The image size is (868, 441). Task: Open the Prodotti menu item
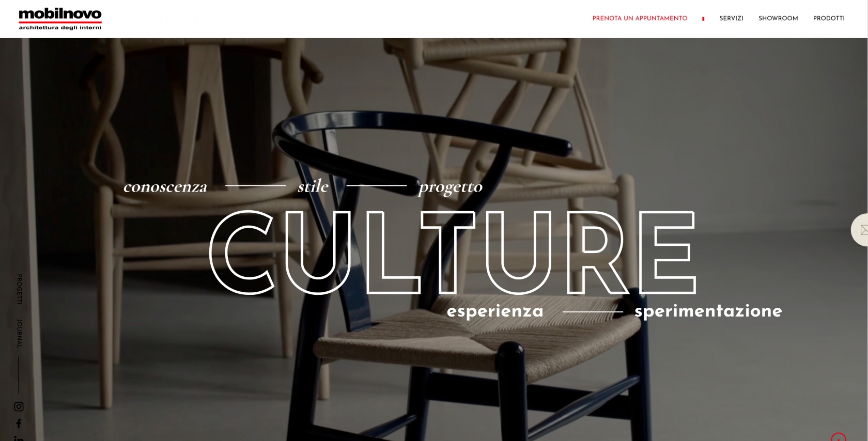[829, 18]
